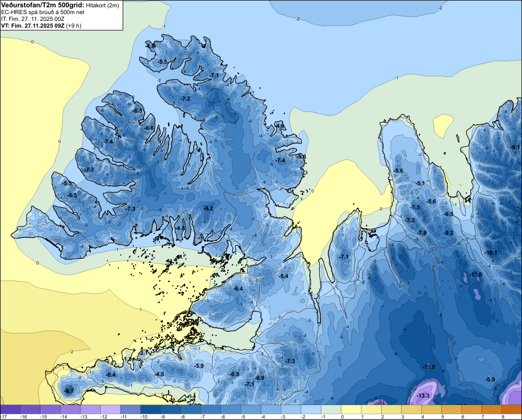Click the -6.8 temperature label
This screenshot has height=420, width=522.
pyautogui.click(x=149, y=128)
